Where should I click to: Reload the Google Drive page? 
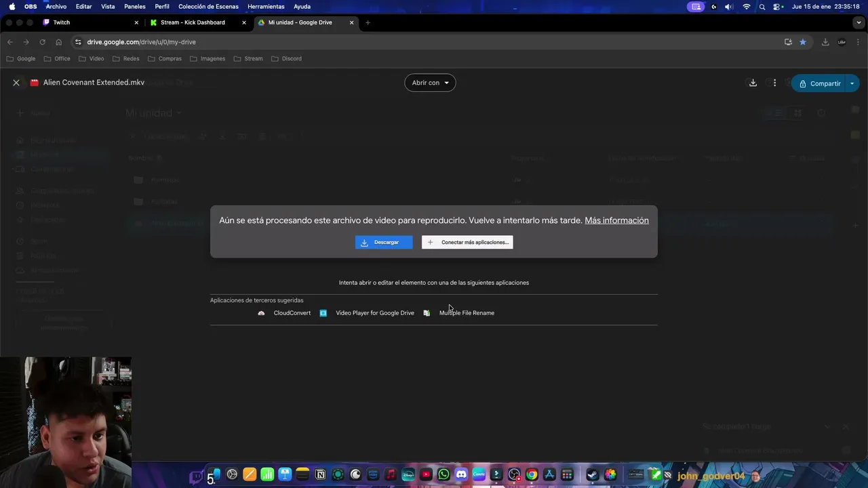pos(43,42)
